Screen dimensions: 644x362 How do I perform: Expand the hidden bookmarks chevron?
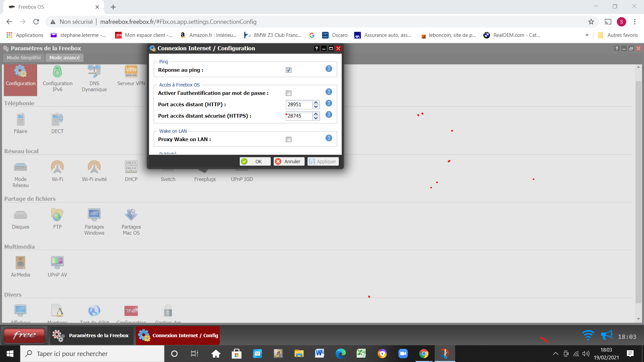coord(587,35)
